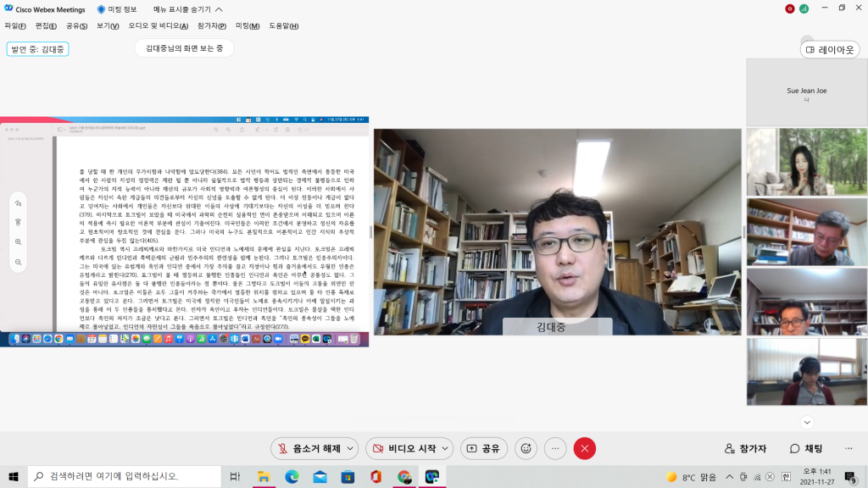Open the 오디오 및 비디오 menu

[159, 26]
